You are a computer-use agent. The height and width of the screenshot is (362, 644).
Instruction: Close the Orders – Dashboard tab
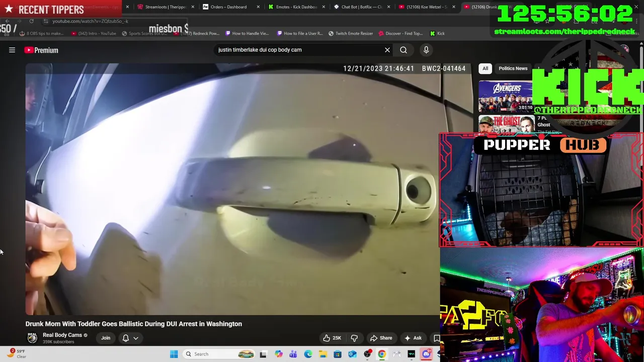[258, 7]
